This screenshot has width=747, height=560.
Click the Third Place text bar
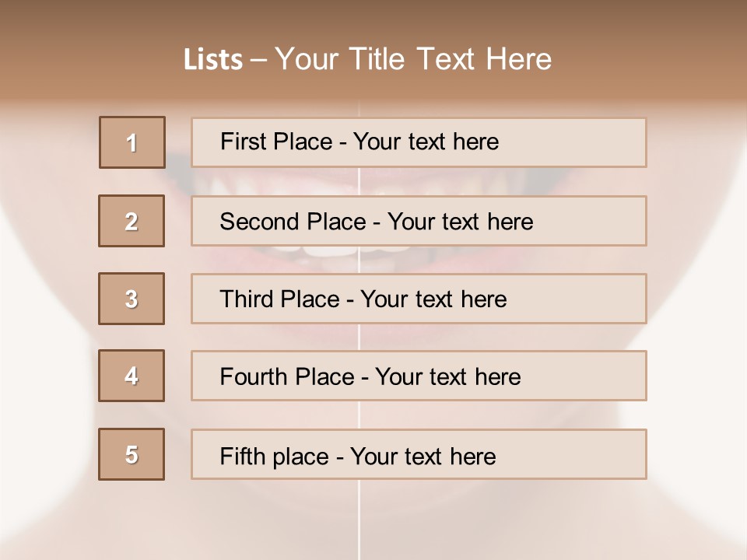click(x=419, y=299)
